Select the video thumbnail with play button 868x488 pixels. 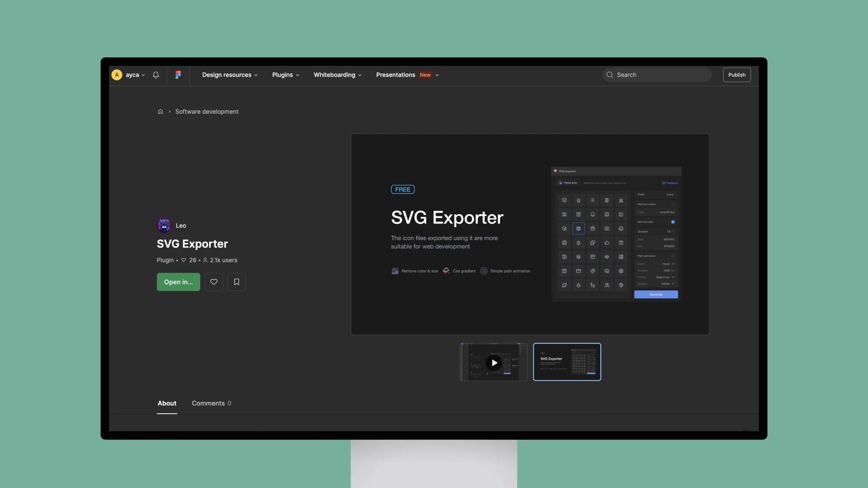pos(495,362)
